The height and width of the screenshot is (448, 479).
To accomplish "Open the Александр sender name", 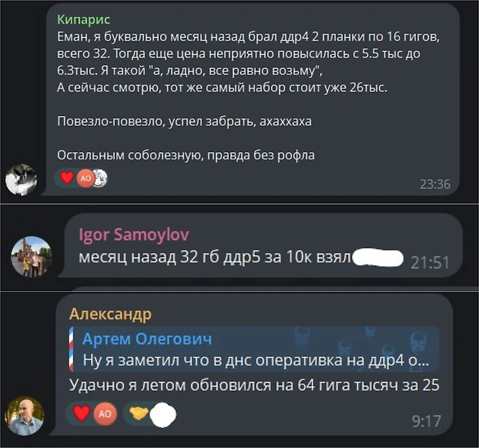I will click(110, 314).
